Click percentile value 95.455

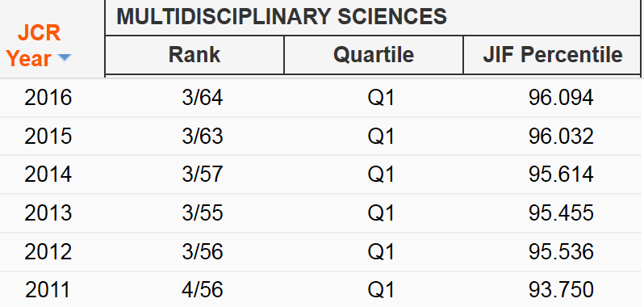click(x=561, y=213)
